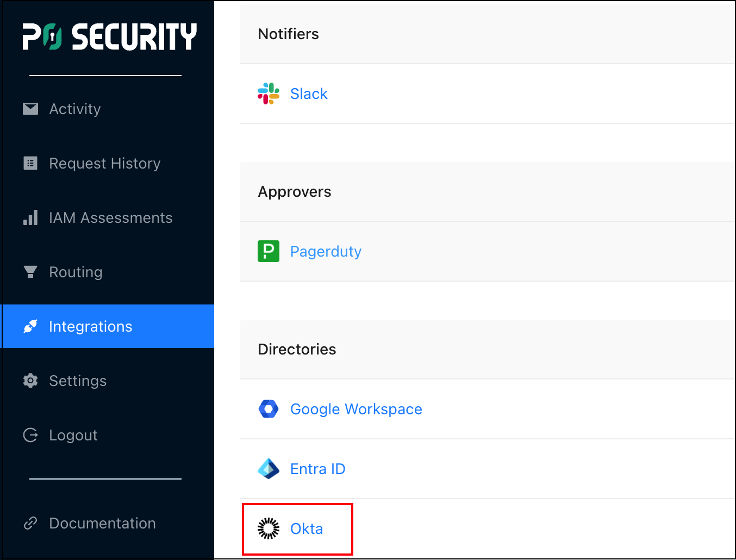Viewport: 736px width, 560px height.
Task: Click the Slack icon under Notifiers
Action: point(268,93)
